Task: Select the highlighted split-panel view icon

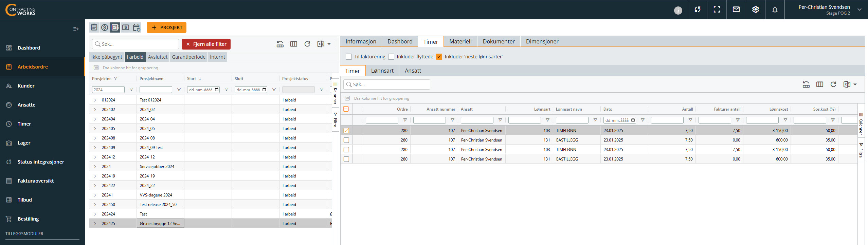Action: pos(115,27)
